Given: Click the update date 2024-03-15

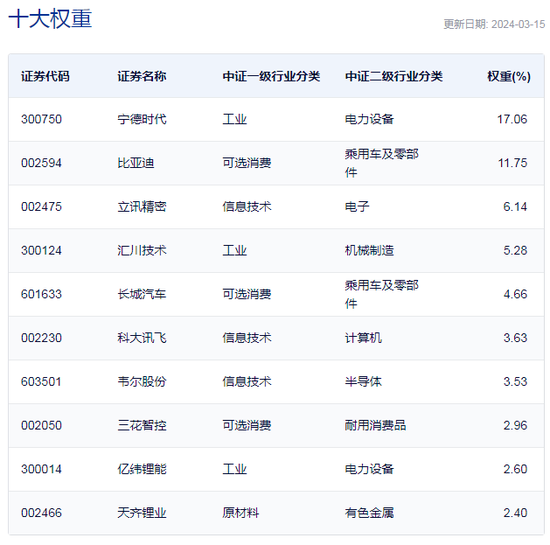Looking at the screenshot, I should click(x=518, y=24).
